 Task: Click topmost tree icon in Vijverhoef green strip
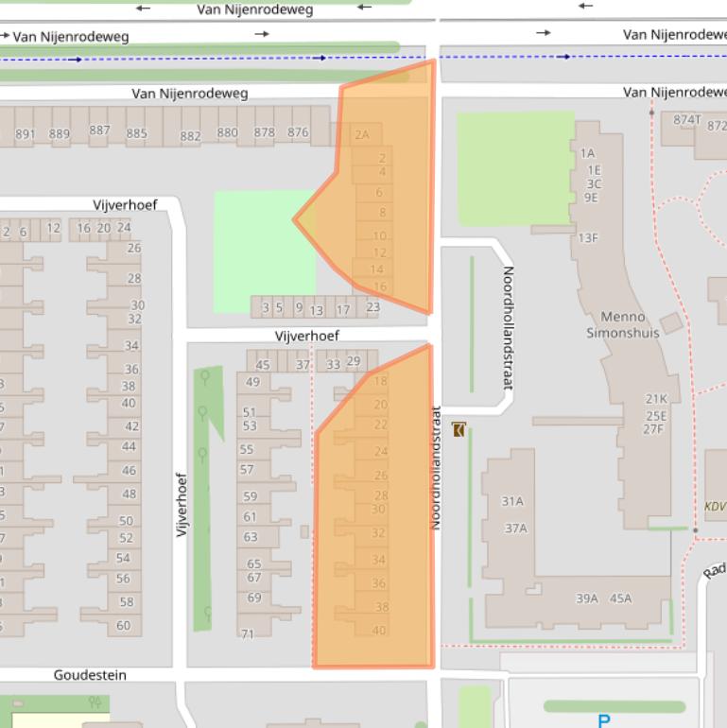click(x=203, y=379)
